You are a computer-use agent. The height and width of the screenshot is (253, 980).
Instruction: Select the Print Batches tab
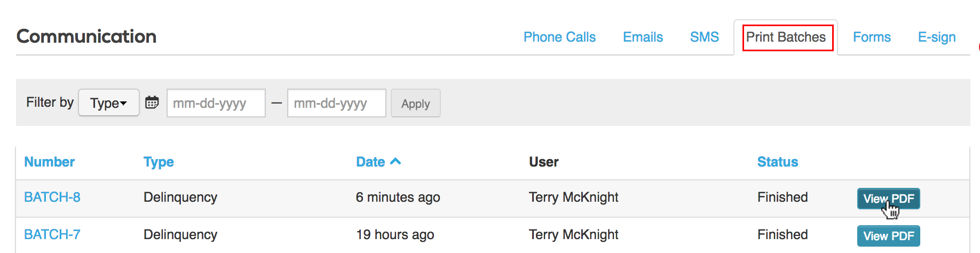click(786, 37)
